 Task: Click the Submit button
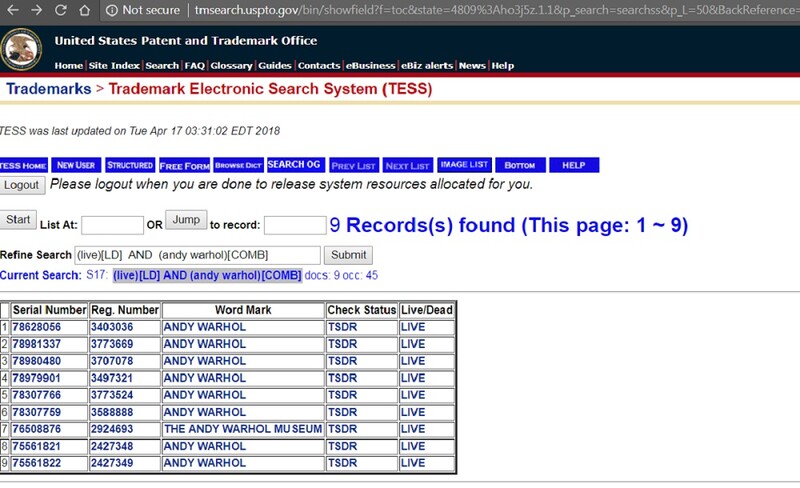click(x=348, y=255)
